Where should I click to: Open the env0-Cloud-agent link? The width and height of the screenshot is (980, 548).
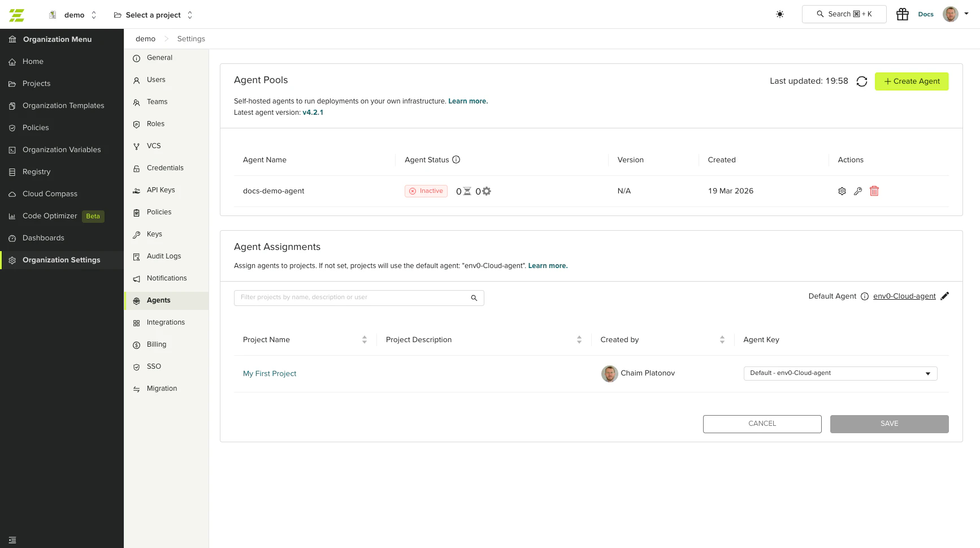click(x=904, y=296)
